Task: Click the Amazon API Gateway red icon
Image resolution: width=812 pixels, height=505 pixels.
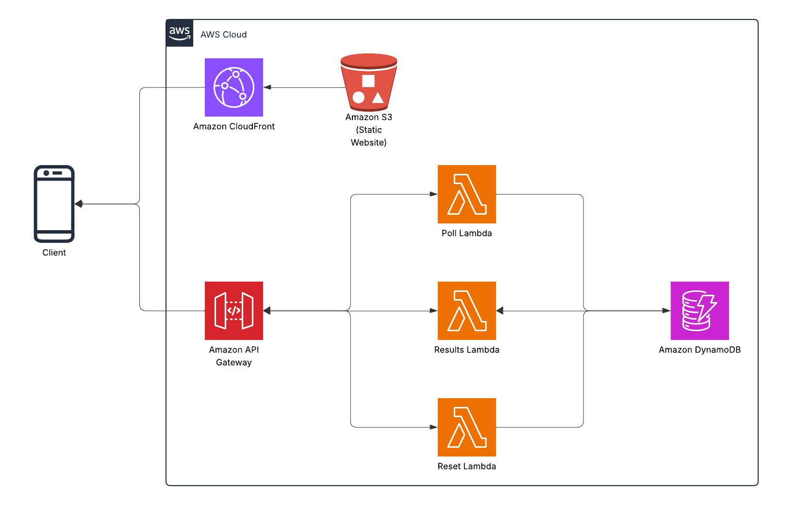Action: coord(233,311)
